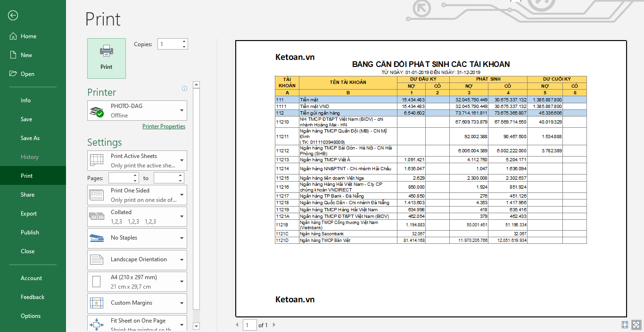
Task: Click the Open folder sidebar item
Action: [x=27, y=74]
